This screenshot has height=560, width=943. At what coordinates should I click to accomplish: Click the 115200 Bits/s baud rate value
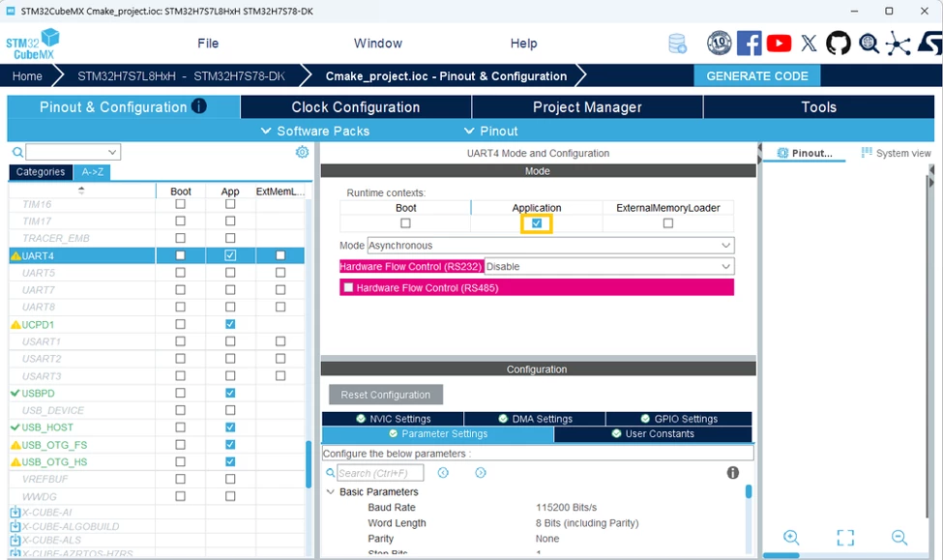click(566, 507)
